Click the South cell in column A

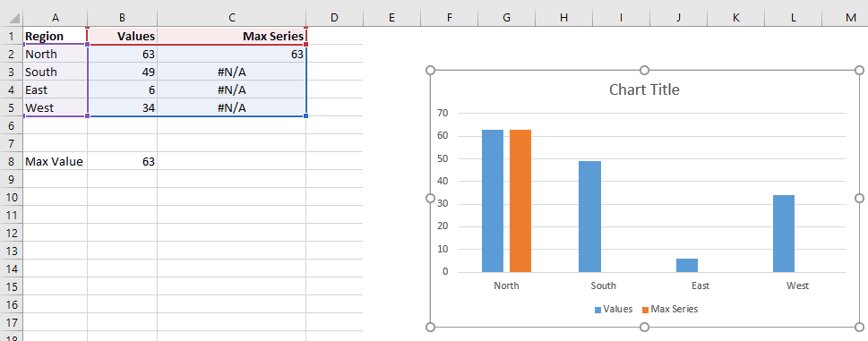(56, 72)
